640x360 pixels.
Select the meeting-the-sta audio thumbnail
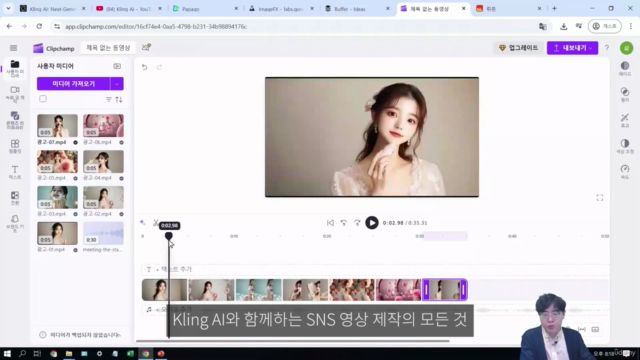pos(103,233)
